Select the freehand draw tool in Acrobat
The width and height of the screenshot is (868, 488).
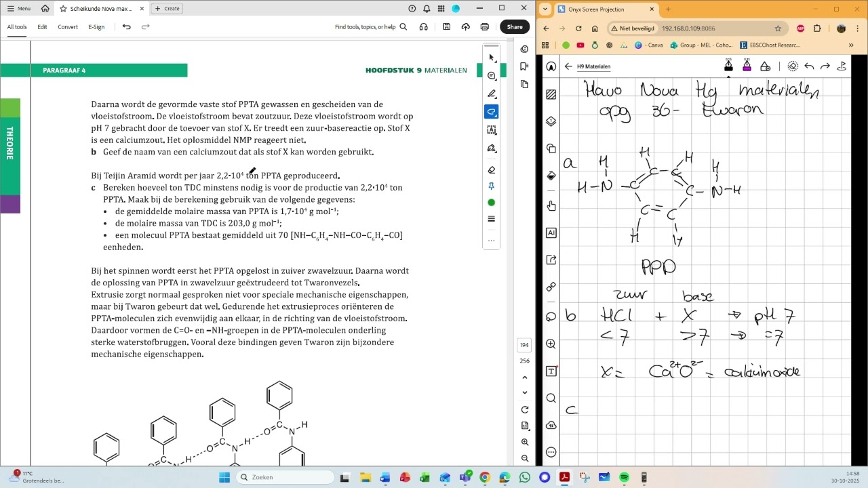[x=492, y=111]
